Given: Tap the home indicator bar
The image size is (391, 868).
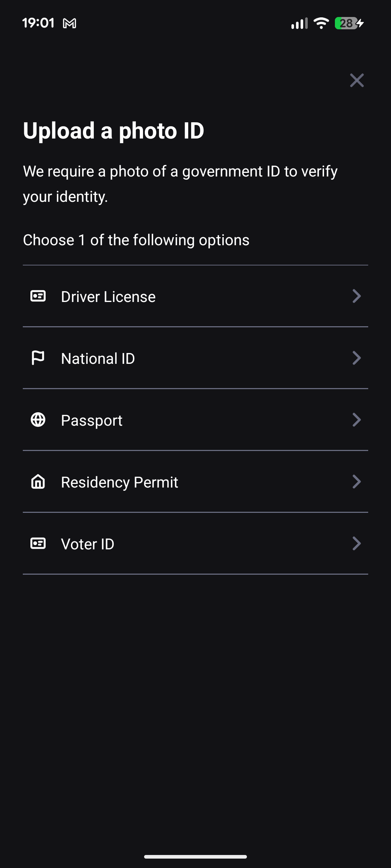Looking at the screenshot, I should click(195, 857).
